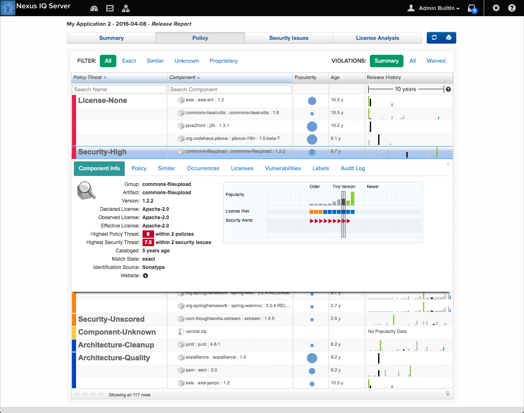
Task: Click the red security threat 7.5 badge
Action: (x=148, y=243)
